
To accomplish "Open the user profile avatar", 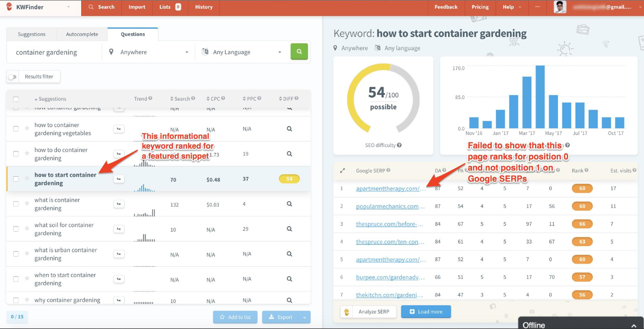I will (x=560, y=7).
